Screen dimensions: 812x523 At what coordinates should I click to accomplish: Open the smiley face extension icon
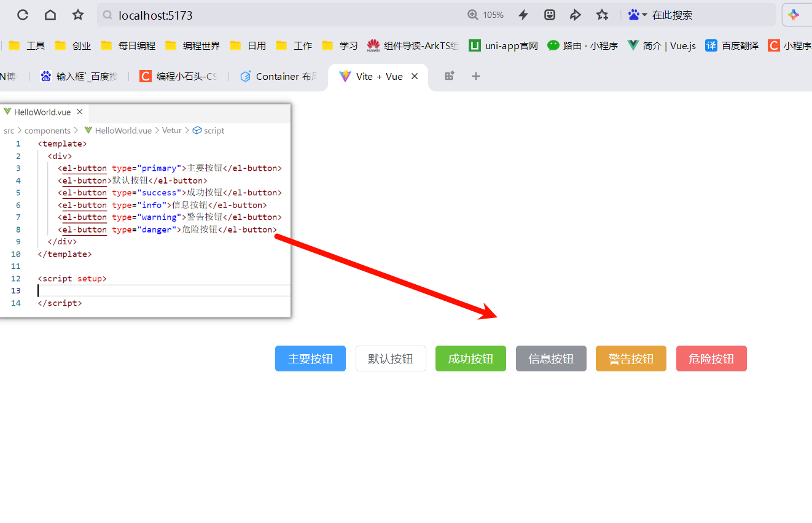pyautogui.click(x=550, y=15)
